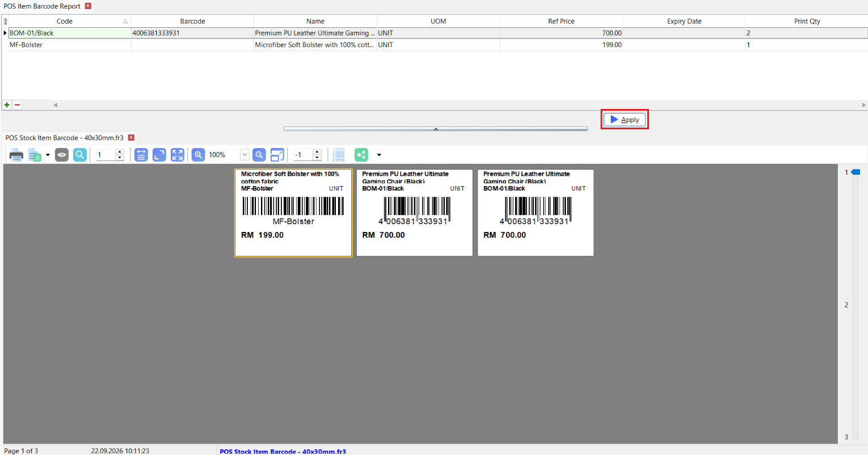Jump to page 2 marker on page slider

click(x=846, y=305)
